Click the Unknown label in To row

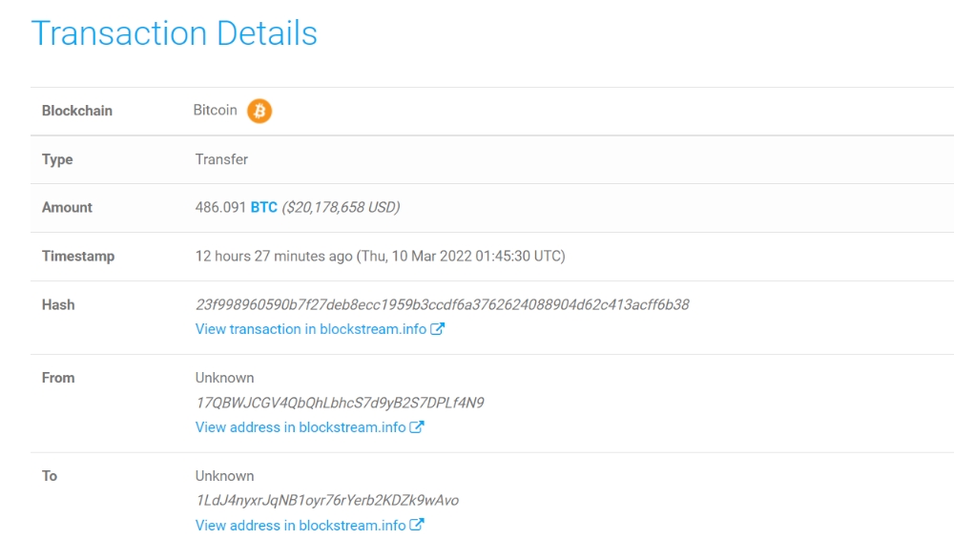224,476
